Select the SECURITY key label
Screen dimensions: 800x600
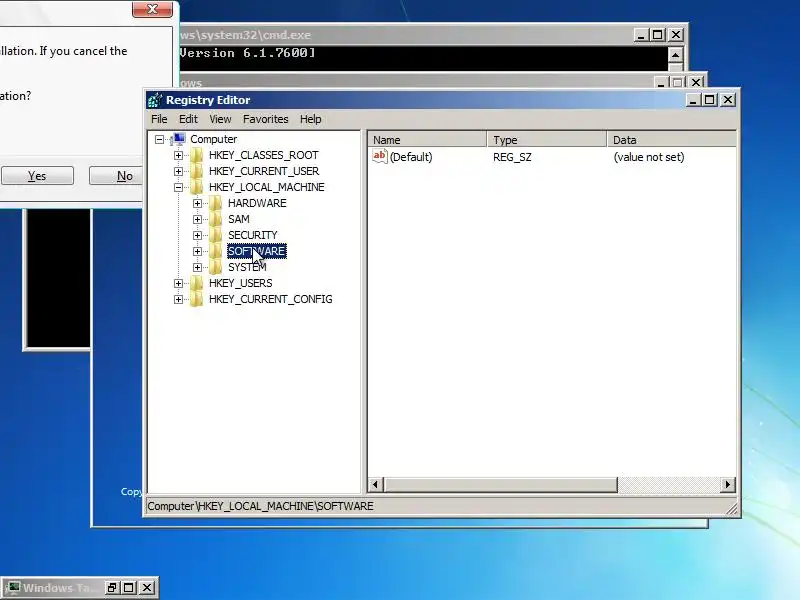[x=253, y=235]
